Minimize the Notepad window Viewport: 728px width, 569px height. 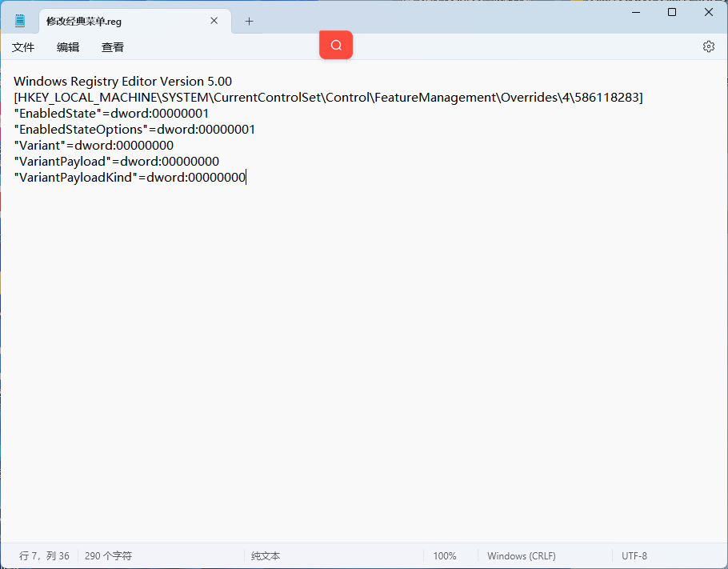[636, 13]
